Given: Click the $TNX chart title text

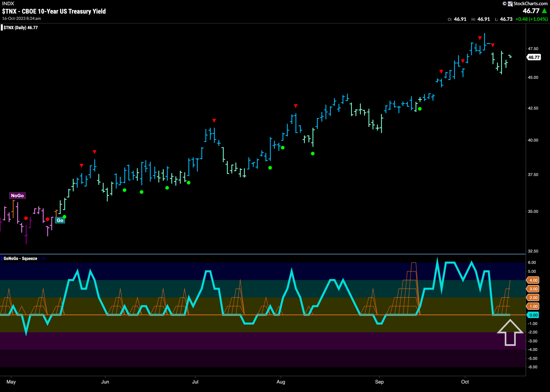Looking at the screenshot, I should [x=54, y=11].
